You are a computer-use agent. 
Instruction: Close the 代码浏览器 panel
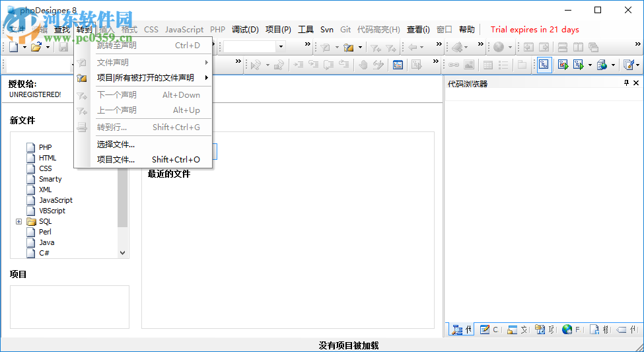pyautogui.click(x=636, y=83)
